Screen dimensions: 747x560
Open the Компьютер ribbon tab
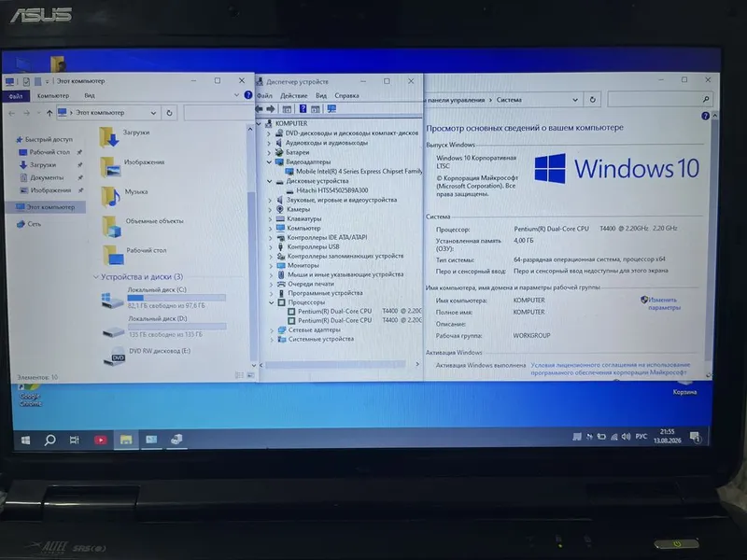click(53, 96)
